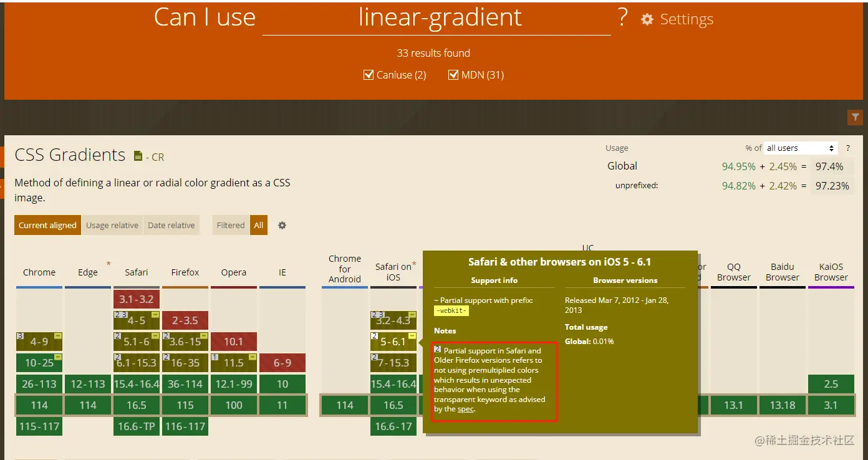868x460 pixels.
Task: Click the -webkit- prefix badge
Action: click(x=451, y=310)
